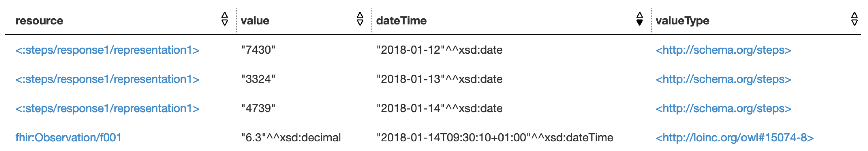Select the "7430" value cell
The width and height of the screenshot is (868, 151).
click(258, 50)
